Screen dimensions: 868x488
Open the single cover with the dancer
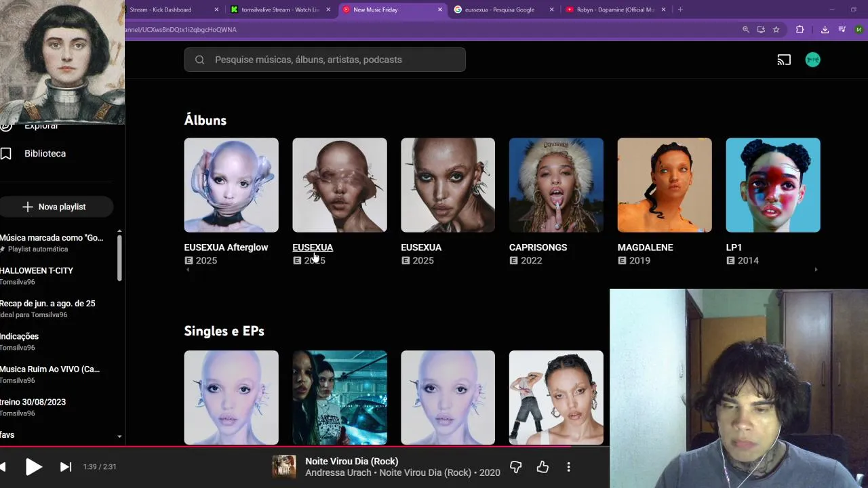click(x=556, y=397)
